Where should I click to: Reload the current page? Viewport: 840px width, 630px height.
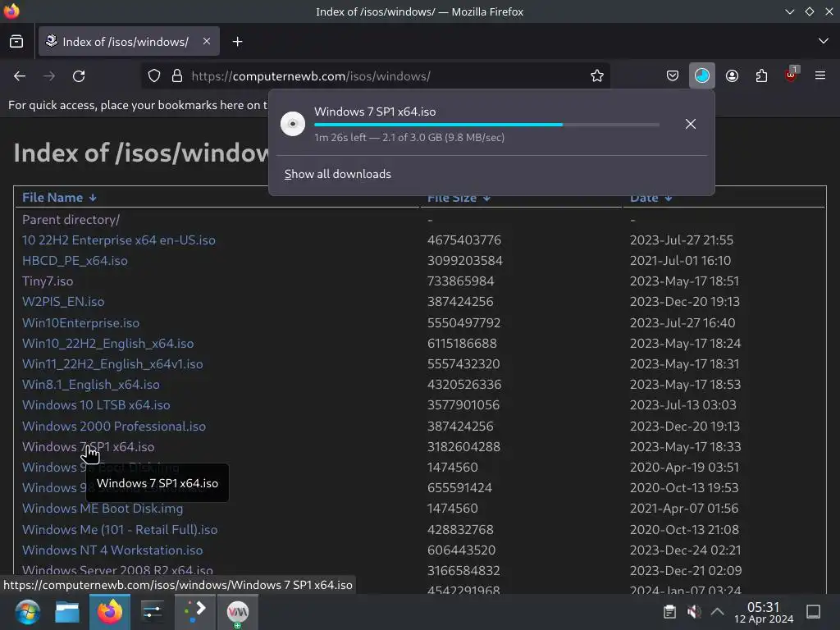(79, 76)
